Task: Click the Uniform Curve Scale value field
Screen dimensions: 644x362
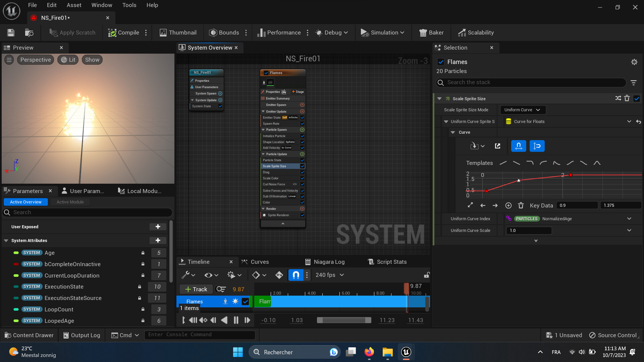Action: (529, 230)
